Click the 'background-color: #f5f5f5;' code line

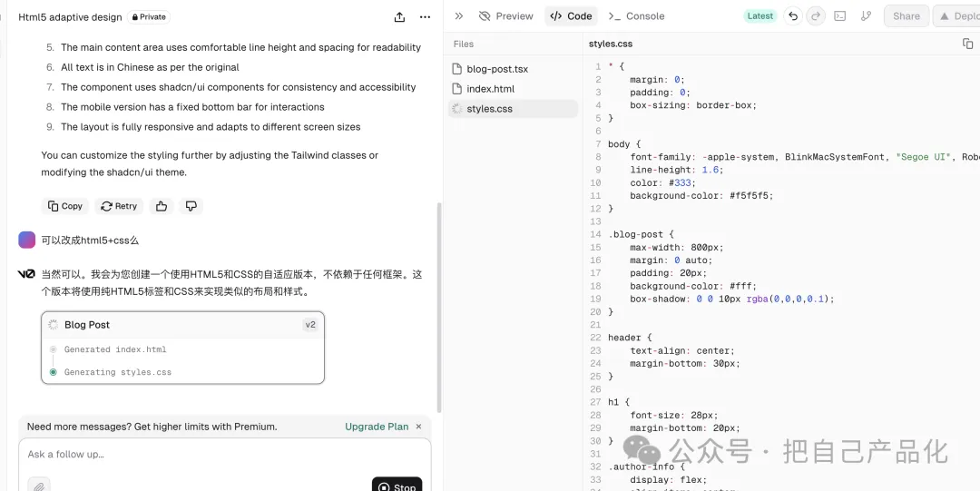tap(701, 196)
